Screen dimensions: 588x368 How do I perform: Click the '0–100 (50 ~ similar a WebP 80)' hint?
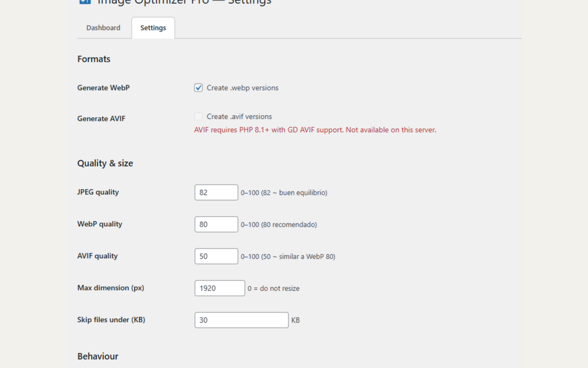tap(288, 257)
